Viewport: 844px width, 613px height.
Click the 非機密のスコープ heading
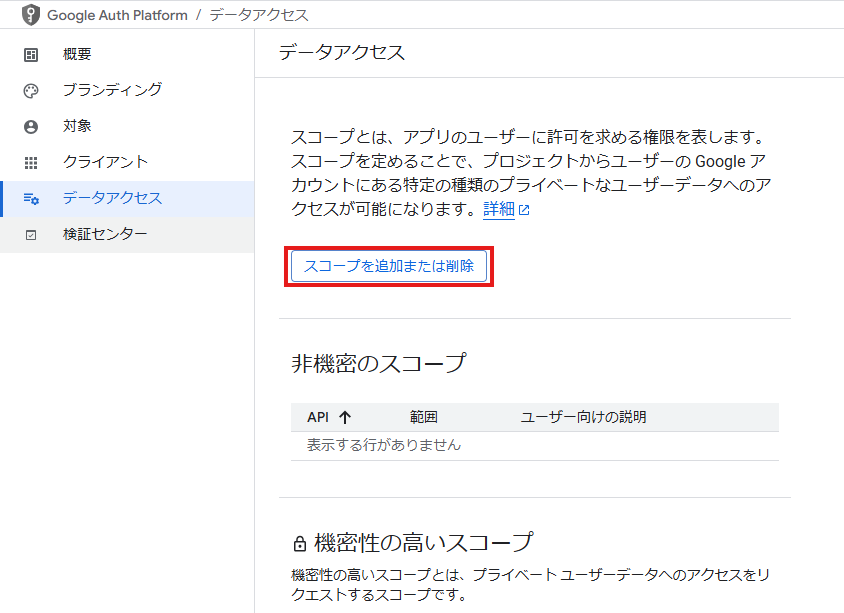click(378, 364)
